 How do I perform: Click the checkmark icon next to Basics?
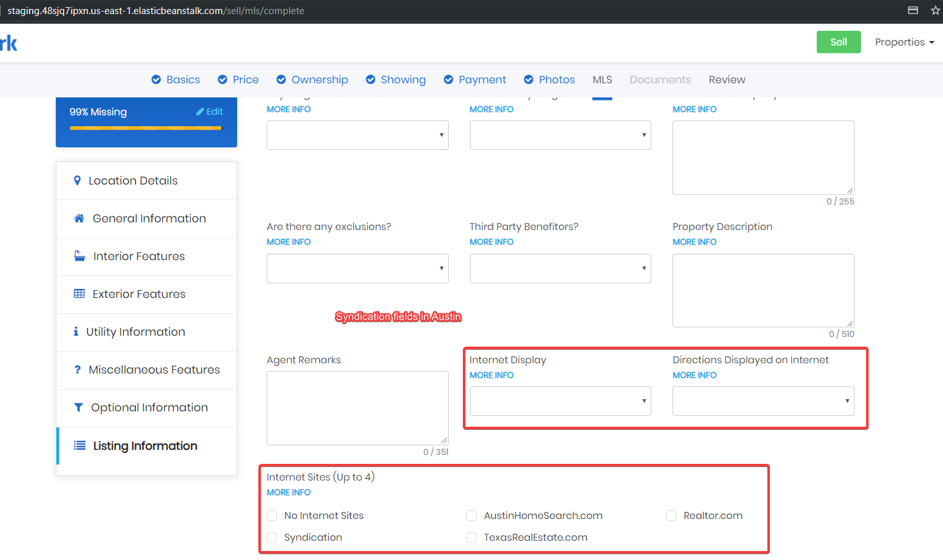[x=156, y=79]
